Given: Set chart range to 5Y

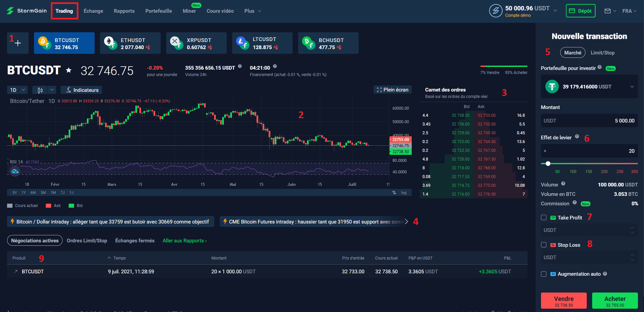Looking at the screenshot, I should pyautogui.click(x=15, y=193).
